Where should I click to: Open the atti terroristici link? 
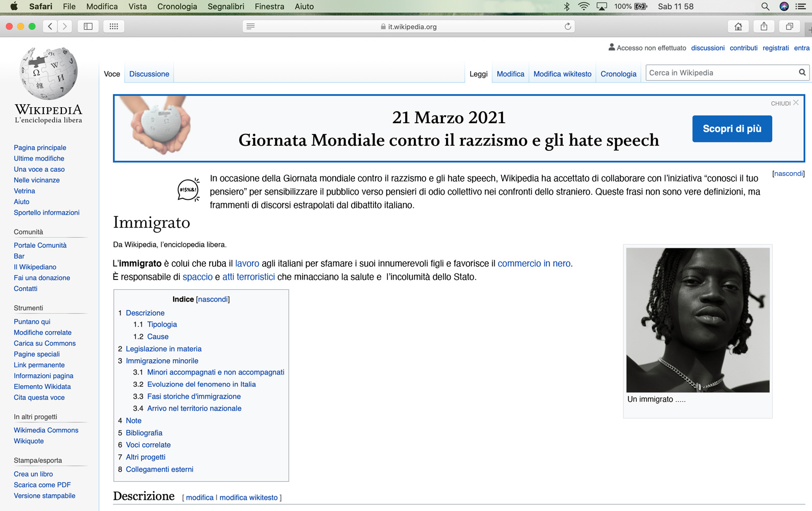(x=248, y=276)
